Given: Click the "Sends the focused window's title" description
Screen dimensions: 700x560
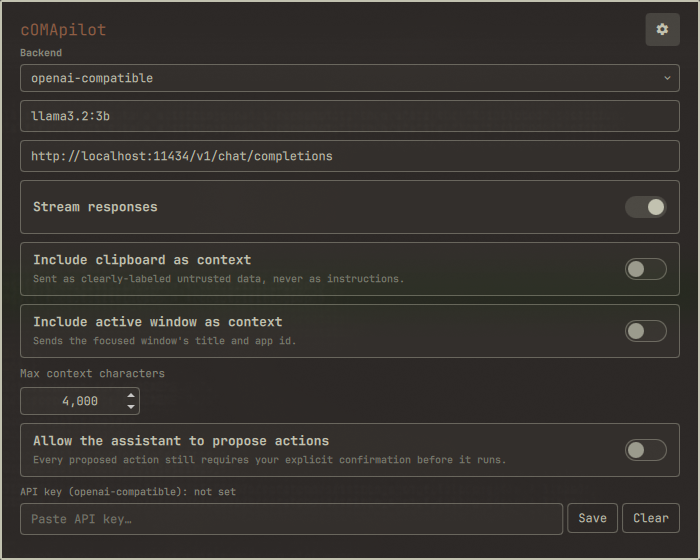Looking at the screenshot, I should (164, 341).
